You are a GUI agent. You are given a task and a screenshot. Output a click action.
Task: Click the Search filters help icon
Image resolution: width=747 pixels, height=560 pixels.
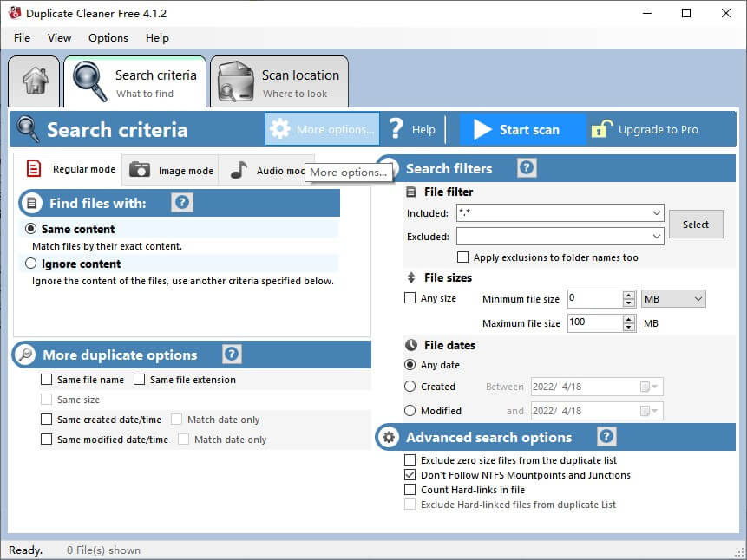point(527,168)
